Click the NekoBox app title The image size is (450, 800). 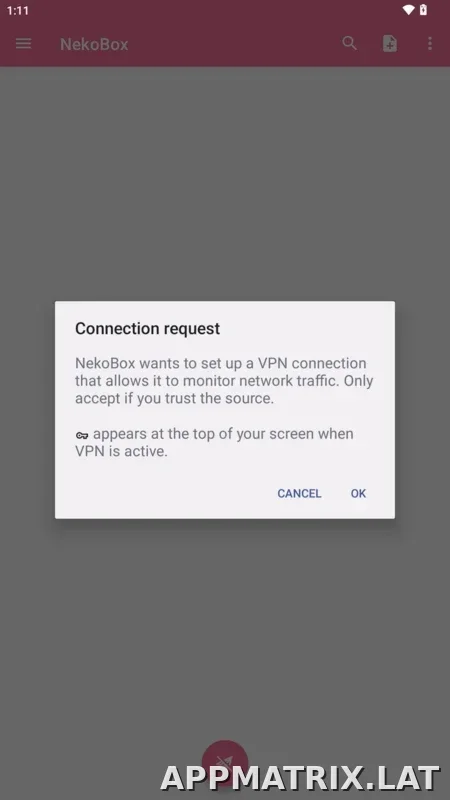[94, 44]
